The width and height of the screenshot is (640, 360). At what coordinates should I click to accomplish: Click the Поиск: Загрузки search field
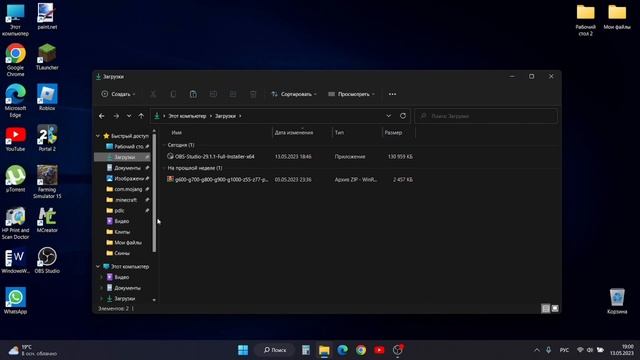click(x=486, y=116)
